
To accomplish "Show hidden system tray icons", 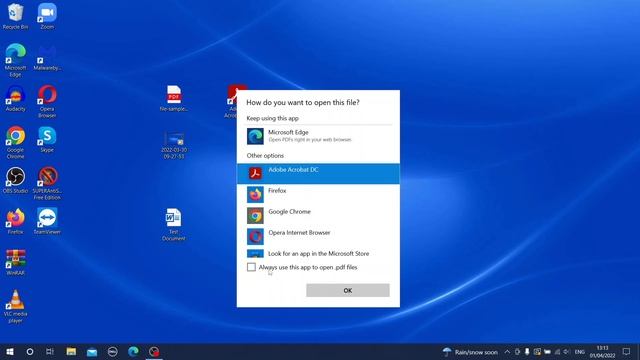I will point(507,352).
